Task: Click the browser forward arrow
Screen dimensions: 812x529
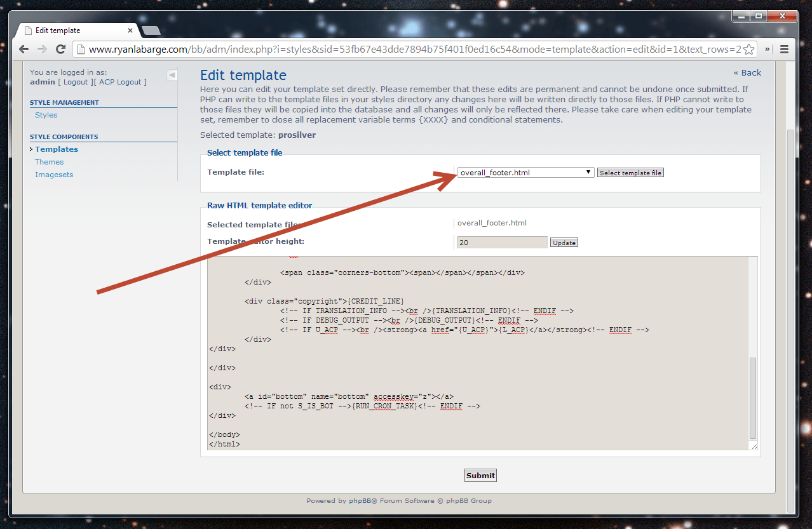Action: point(42,49)
